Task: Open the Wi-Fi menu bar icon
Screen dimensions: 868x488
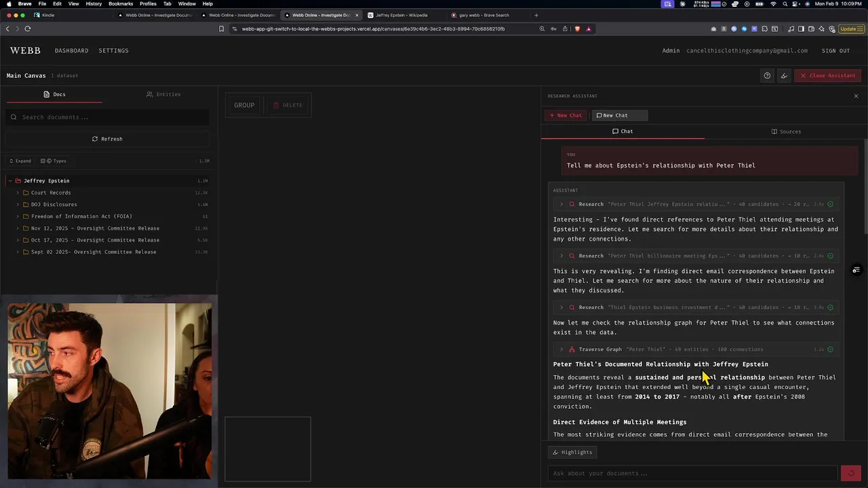Action: pyautogui.click(x=773, y=4)
